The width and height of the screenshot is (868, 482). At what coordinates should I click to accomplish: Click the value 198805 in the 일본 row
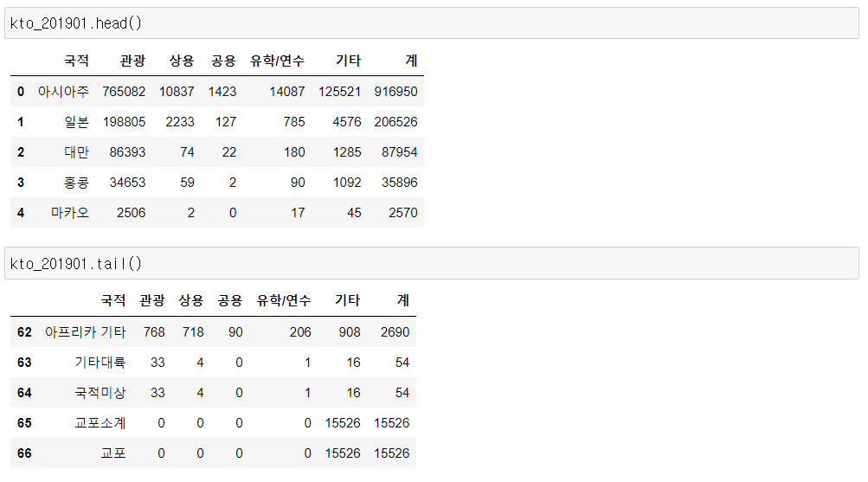point(124,122)
